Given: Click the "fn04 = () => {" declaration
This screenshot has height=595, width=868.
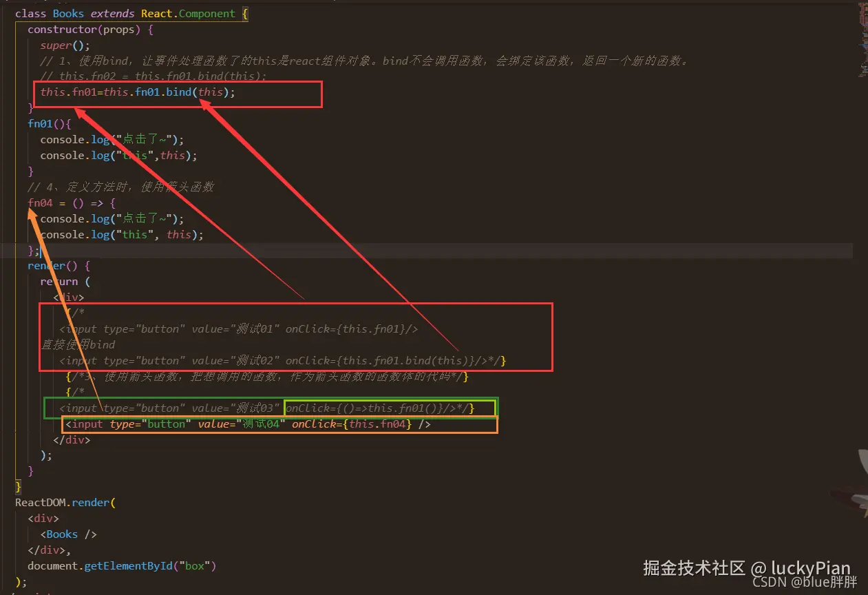Looking at the screenshot, I should coord(72,203).
